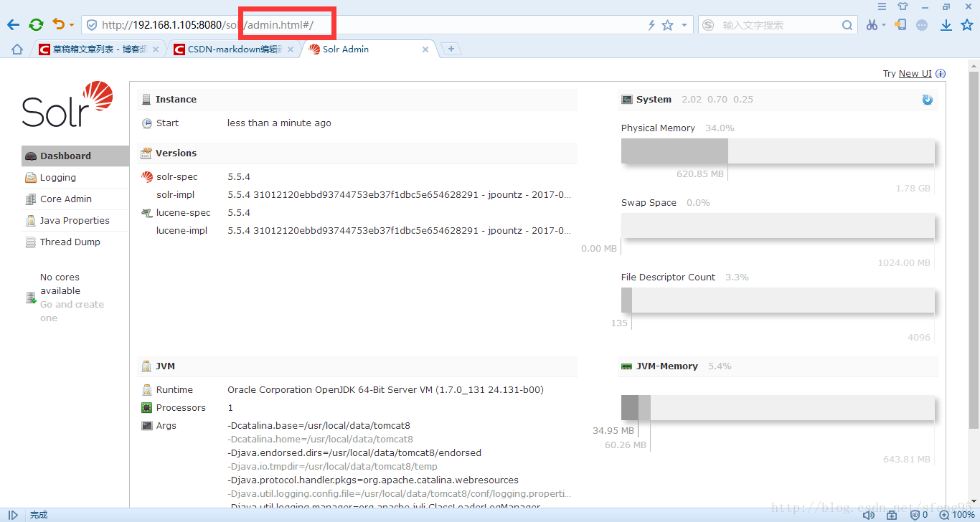Click the Solr logo

coord(67,105)
